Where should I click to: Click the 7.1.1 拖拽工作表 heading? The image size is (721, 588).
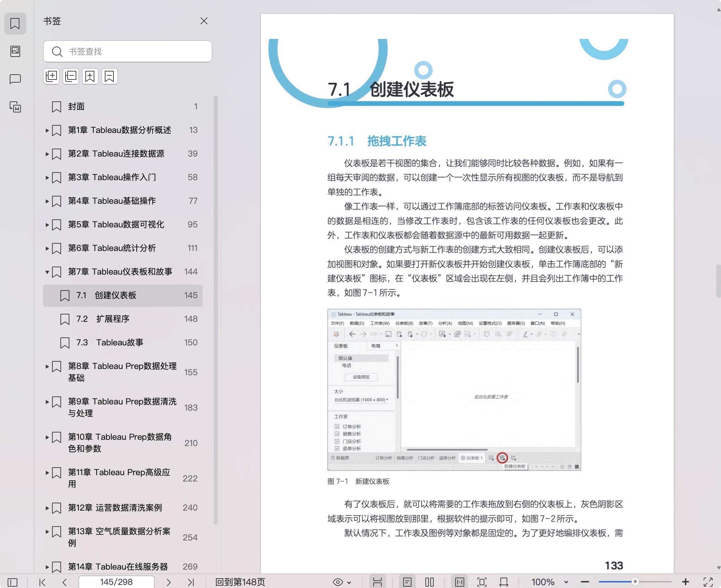tap(377, 141)
